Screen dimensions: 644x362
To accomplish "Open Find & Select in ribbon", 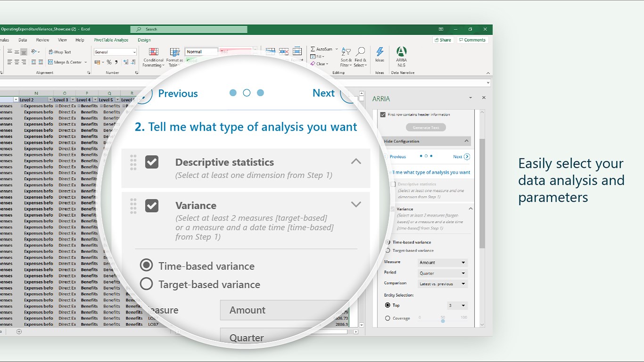I will 361,57.
